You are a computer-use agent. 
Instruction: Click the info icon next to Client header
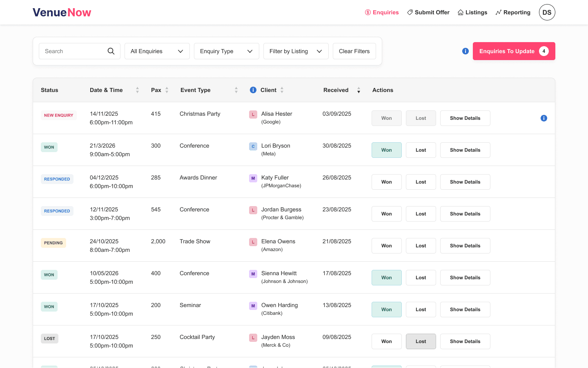(253, 90)
